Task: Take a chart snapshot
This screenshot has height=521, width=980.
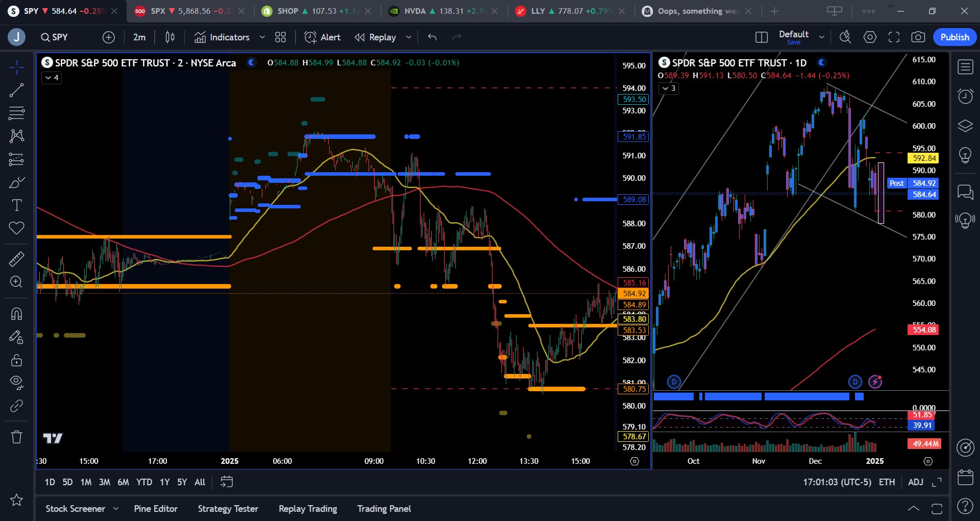Action: coord(918,37)
